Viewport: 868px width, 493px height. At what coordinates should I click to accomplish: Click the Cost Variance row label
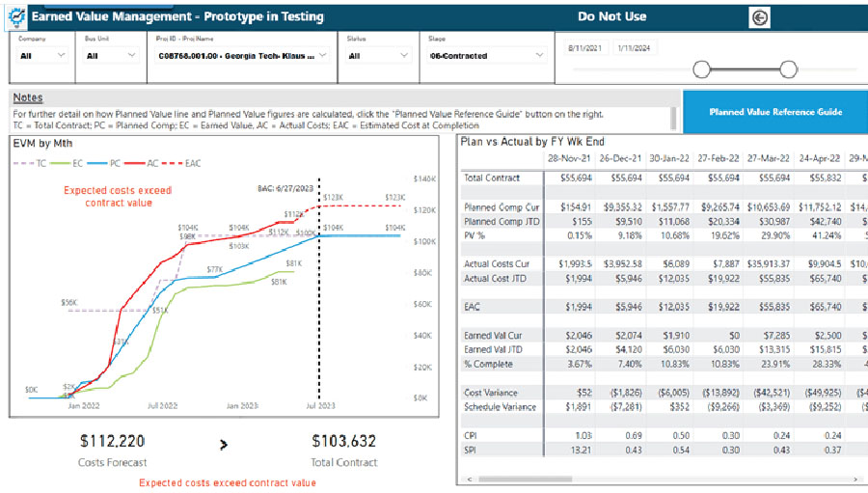pos(491,393)
